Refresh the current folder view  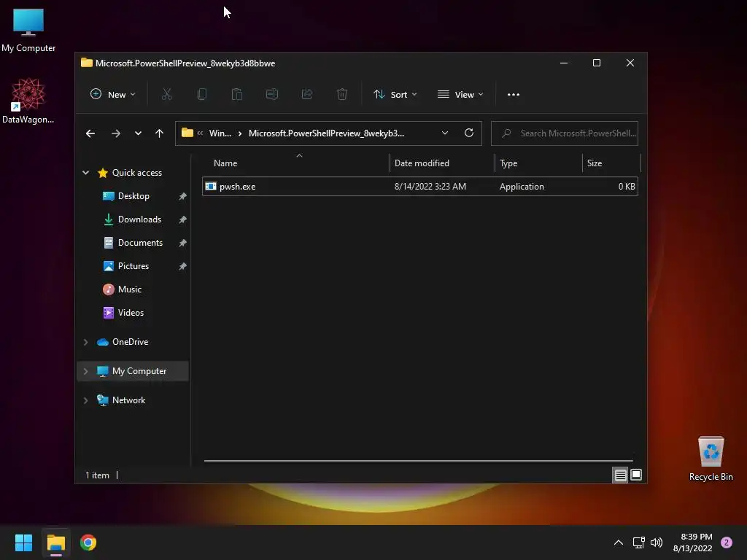coord(469,133)
